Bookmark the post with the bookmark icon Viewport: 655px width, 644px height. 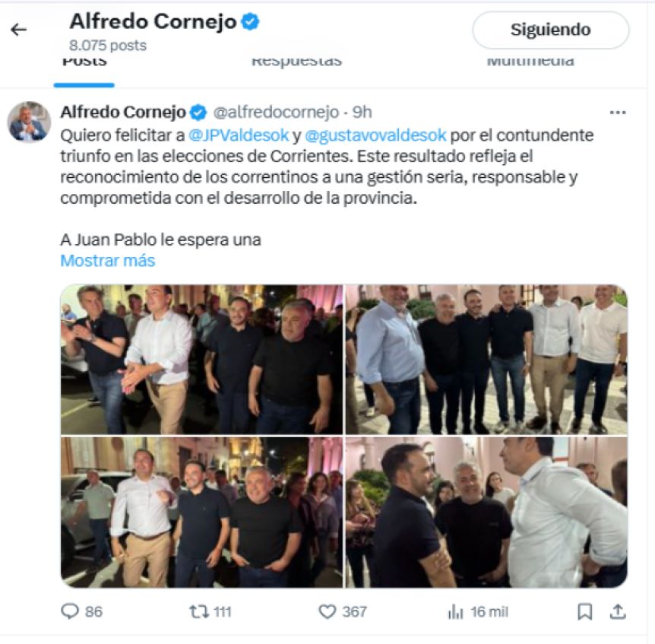coord(585,612)
